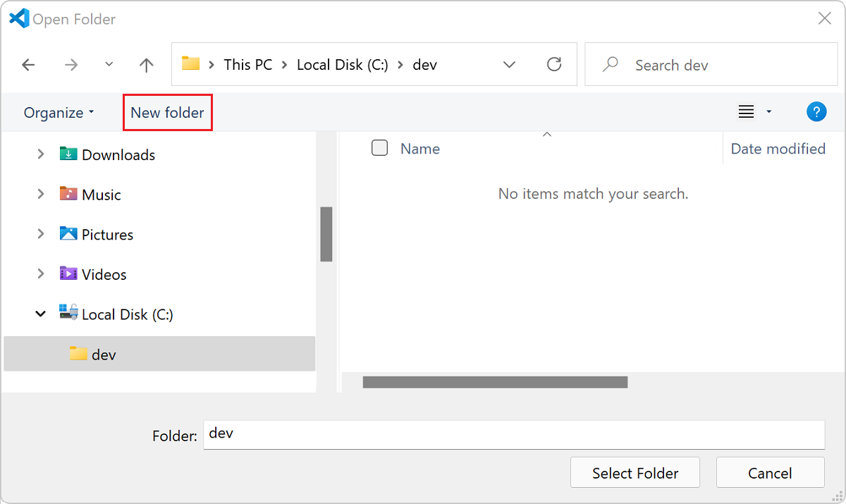846x504 pixels.
Task: Select the dev folder in tree
Action: tap(104, 355)
